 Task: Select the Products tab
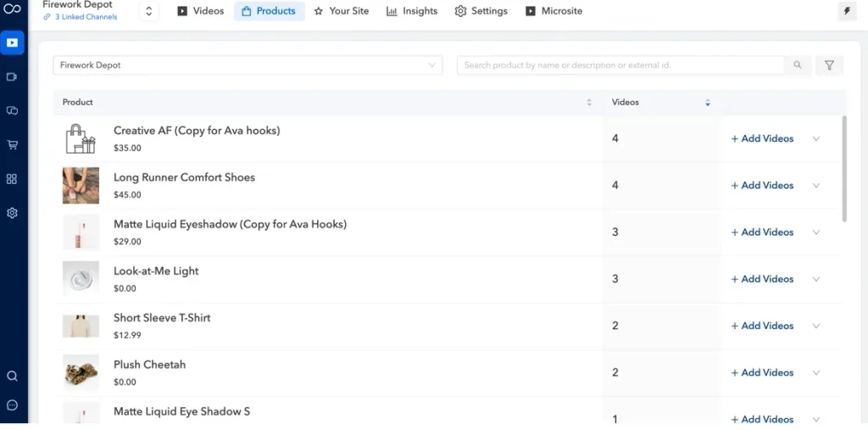pos(269,11)
